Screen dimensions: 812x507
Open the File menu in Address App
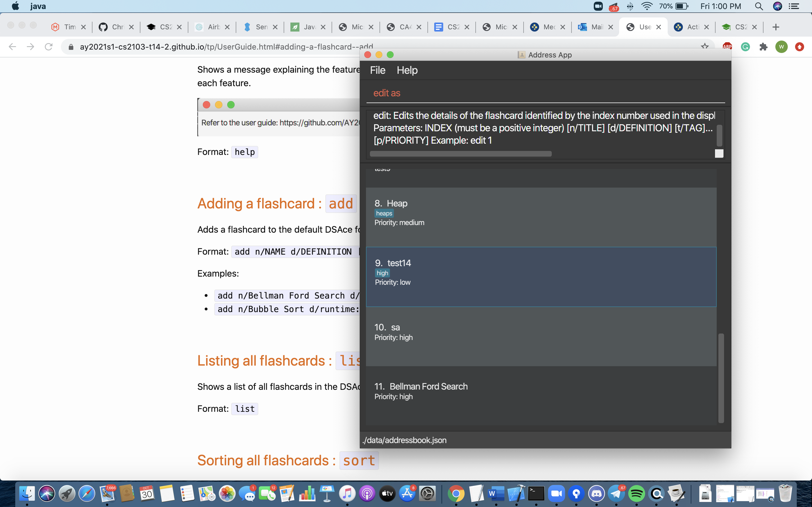pyautogui.click(x=378, y=70)
